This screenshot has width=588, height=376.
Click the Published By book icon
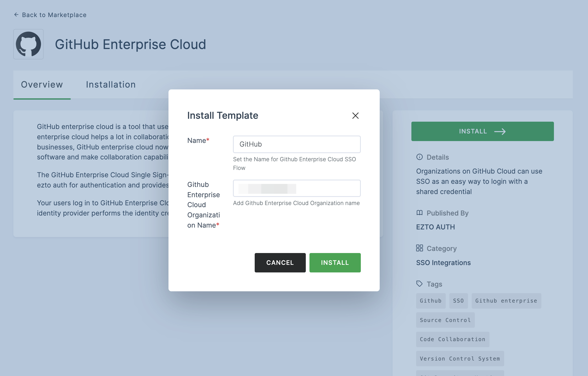420,213
